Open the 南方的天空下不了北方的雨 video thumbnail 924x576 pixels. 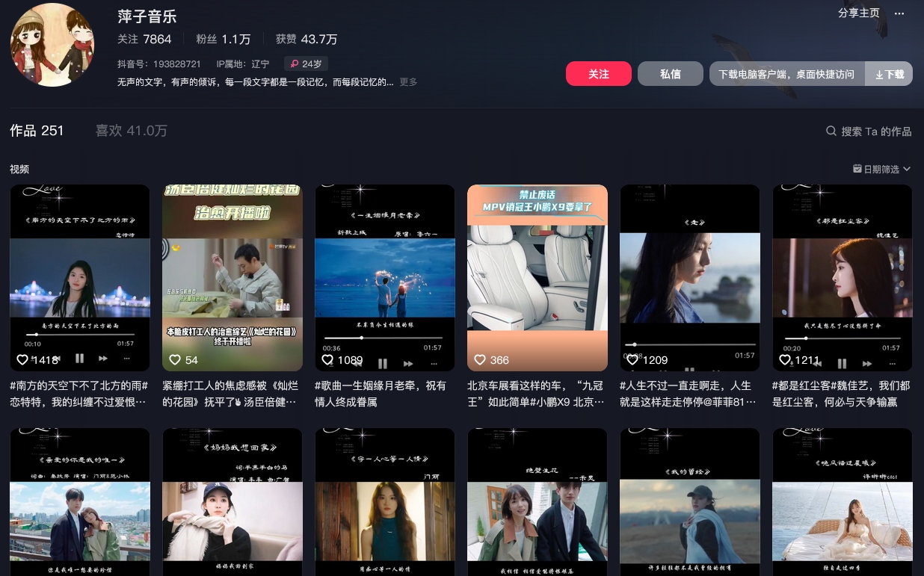click(80, 278)
